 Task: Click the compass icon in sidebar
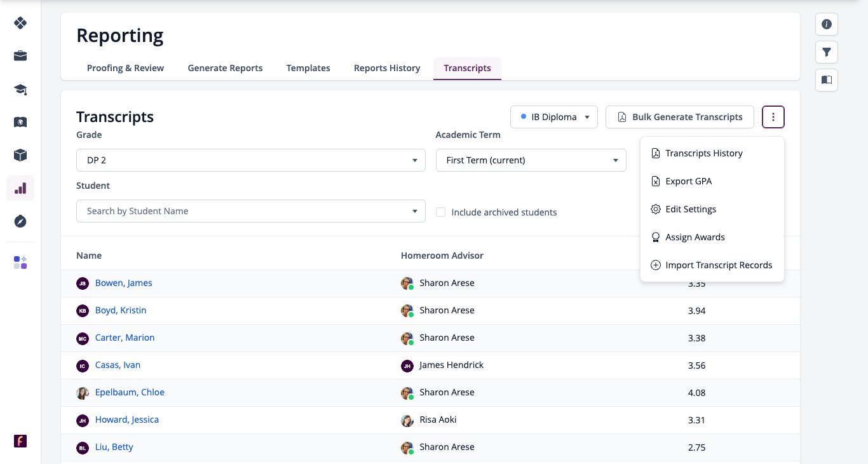coord(20,221)
